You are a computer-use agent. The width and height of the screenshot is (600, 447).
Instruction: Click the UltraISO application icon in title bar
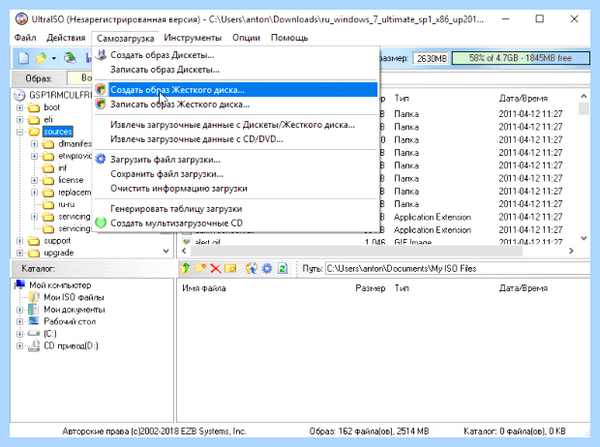(x=21, y=19)
